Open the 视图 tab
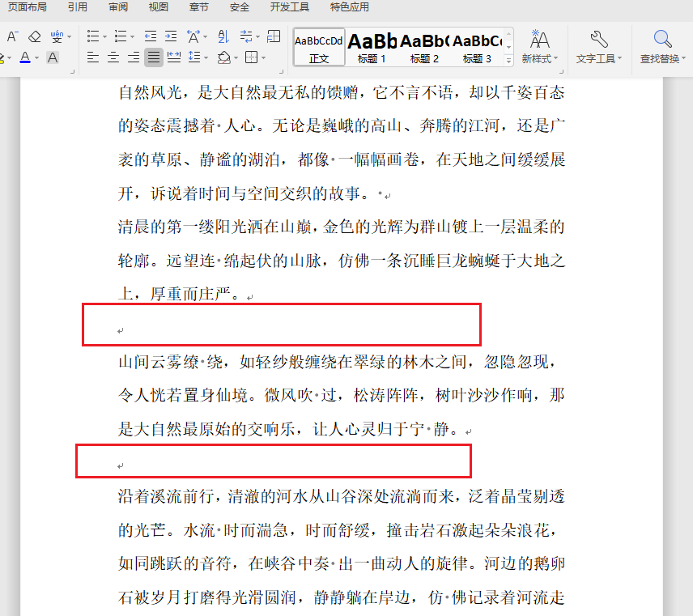 pyautogui.click(x=158, y=7)
